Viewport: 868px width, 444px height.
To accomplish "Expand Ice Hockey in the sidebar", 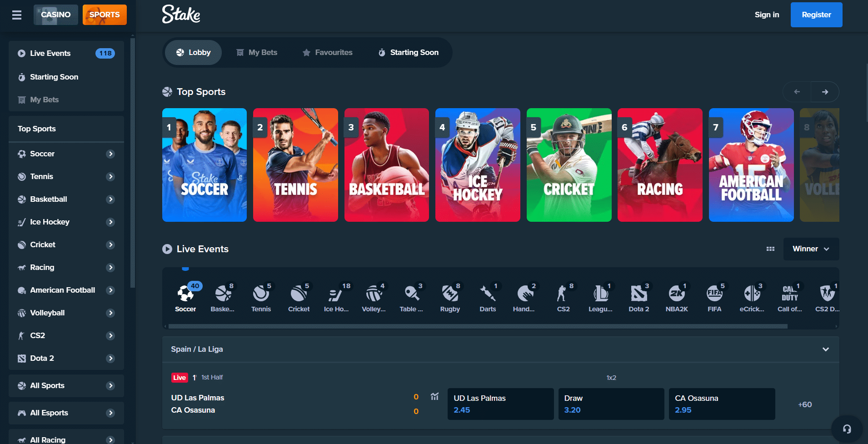I will tap(110, 222).
